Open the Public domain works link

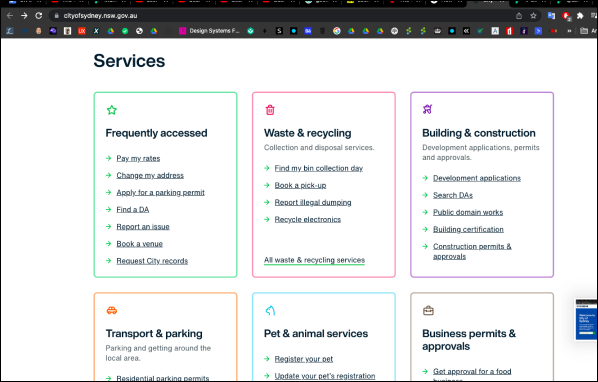click(468, 212)
